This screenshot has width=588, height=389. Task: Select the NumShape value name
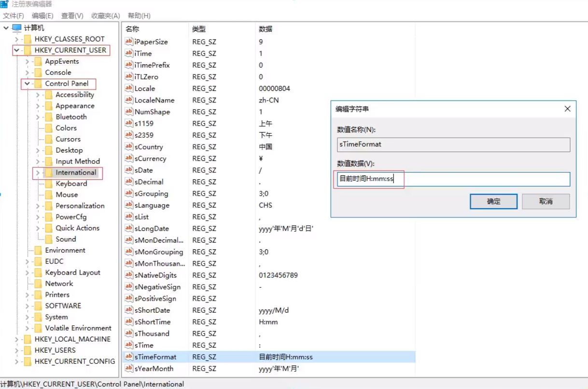pos(152,112)
